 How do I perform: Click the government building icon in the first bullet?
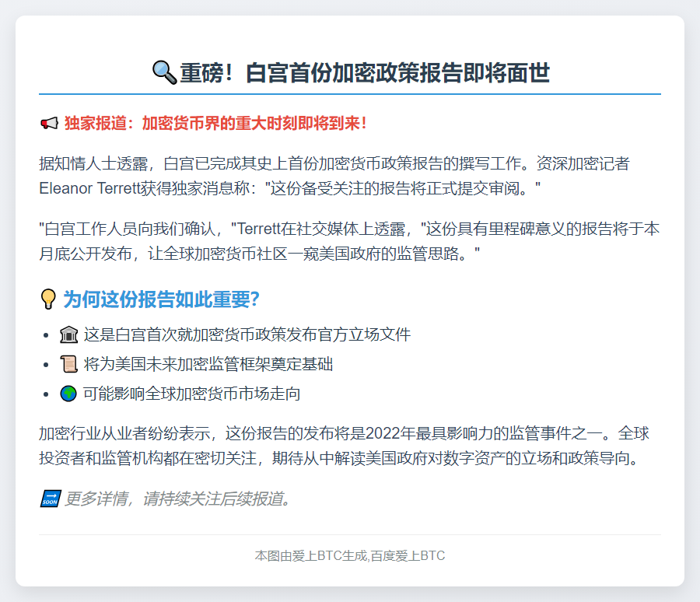point(70,334)
